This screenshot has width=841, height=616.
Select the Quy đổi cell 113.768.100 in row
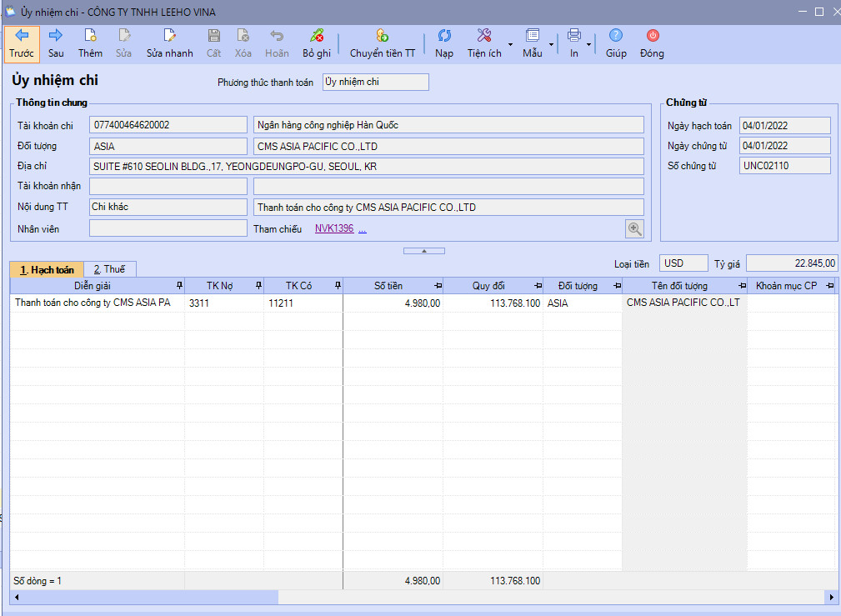(493, 303)
